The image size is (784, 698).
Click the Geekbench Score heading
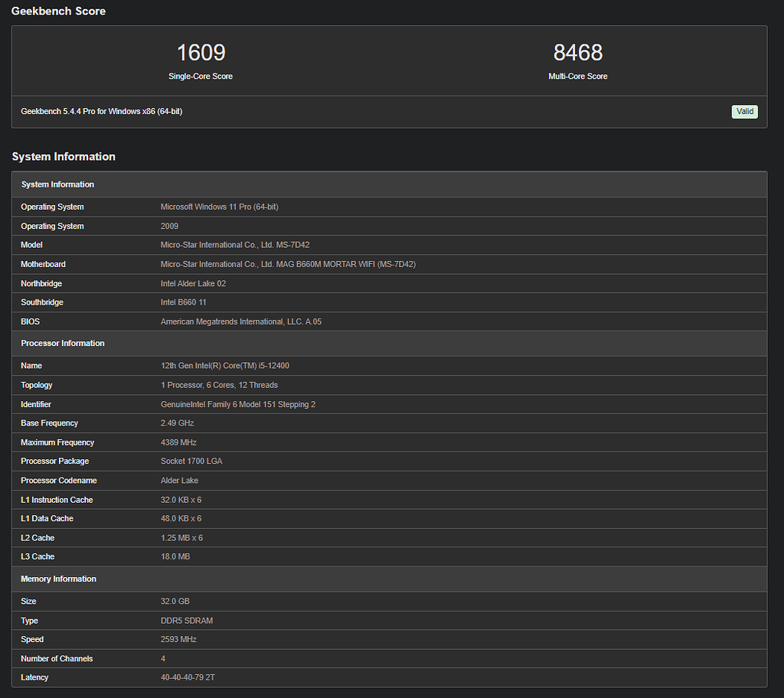(58, 11)
